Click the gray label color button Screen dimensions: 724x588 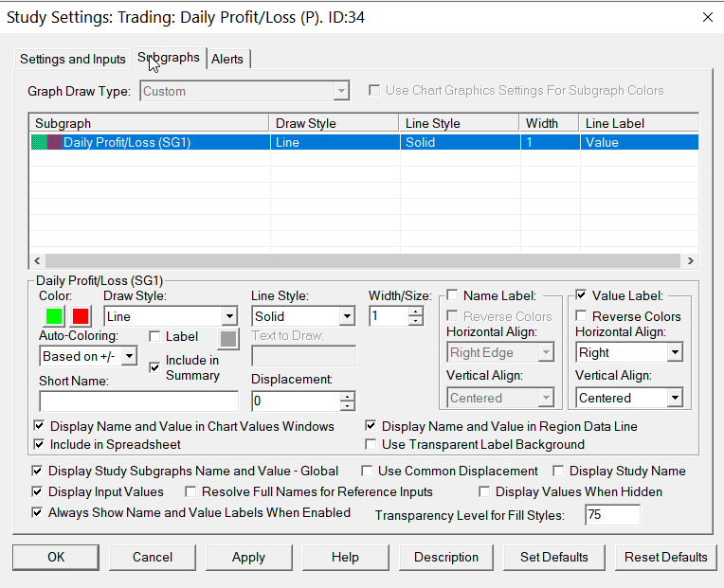pos(228,340)
